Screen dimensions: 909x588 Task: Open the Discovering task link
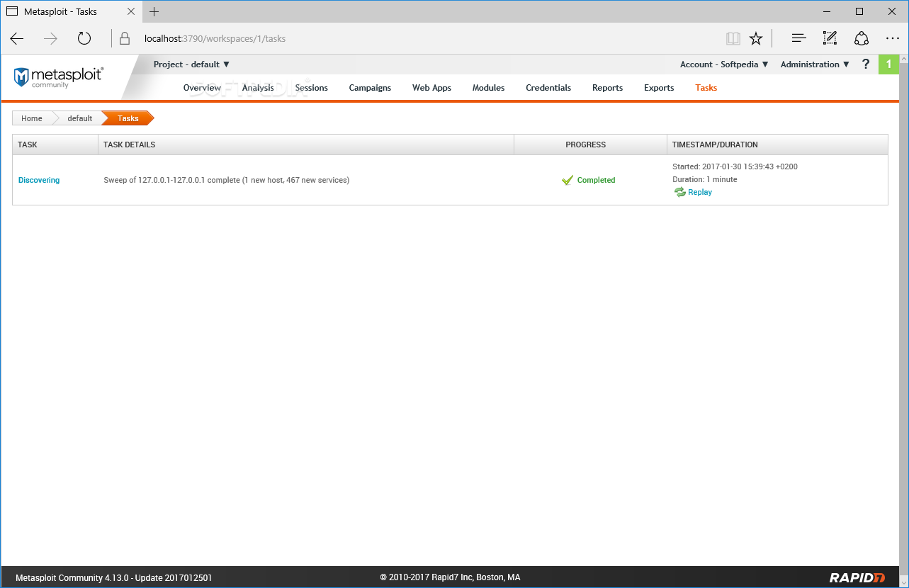point(39,180)
